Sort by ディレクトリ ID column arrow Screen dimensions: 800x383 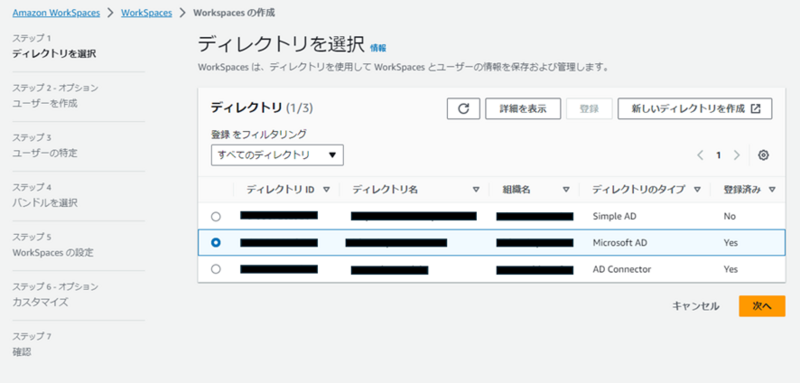(327, 190)
